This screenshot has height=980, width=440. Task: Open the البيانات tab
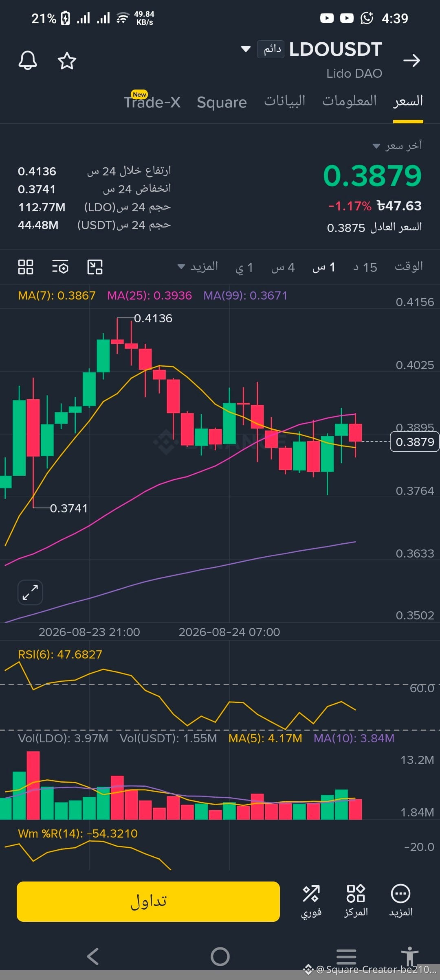285,101
